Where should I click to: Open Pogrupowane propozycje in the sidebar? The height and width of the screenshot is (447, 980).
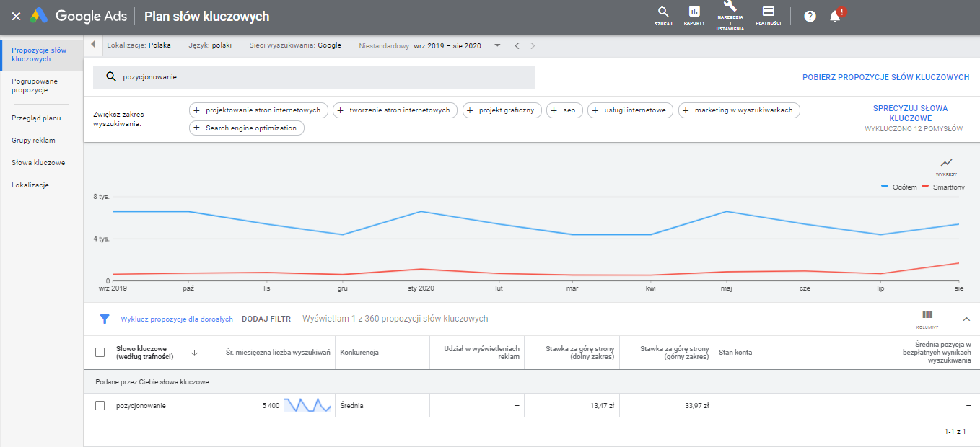(x=35, y=86)
